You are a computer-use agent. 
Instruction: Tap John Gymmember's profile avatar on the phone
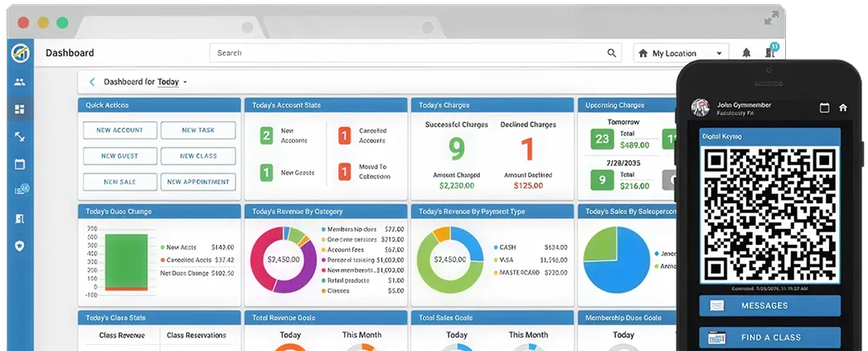pyautogui.click(x=701, y=108)
